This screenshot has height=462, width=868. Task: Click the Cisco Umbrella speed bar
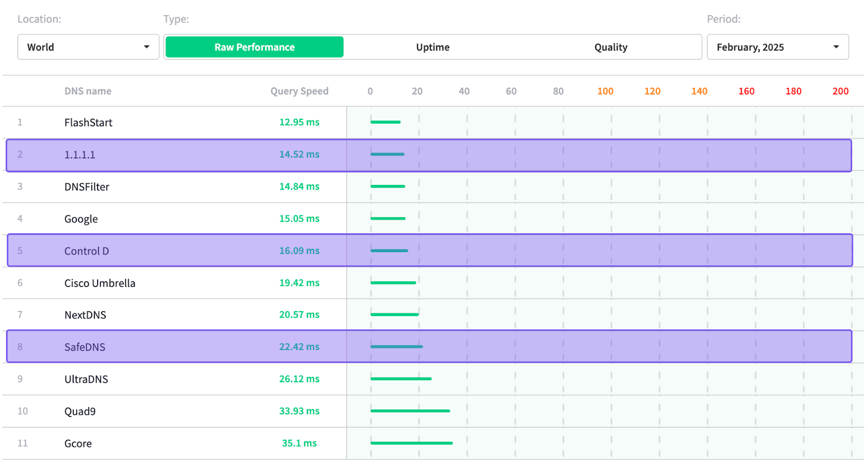click(x=393, y=283)
